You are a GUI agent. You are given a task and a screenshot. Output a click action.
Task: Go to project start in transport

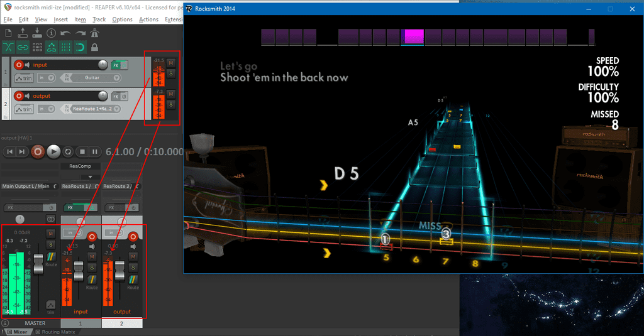pos(10,152)
